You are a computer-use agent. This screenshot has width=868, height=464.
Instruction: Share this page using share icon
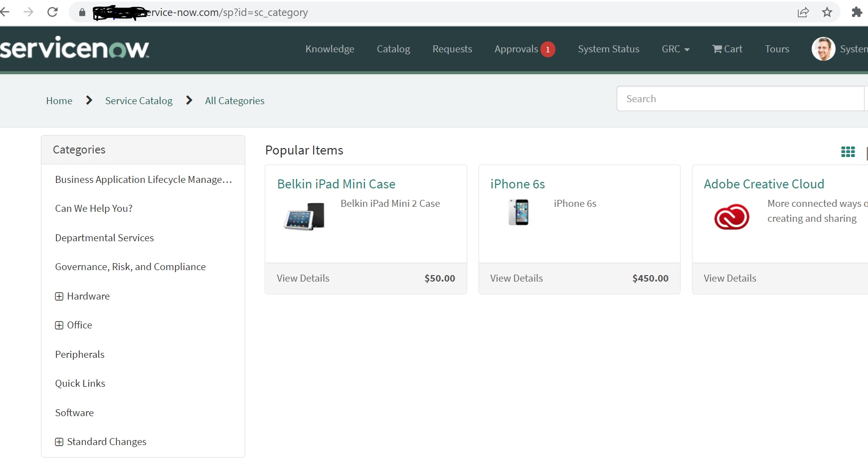pyautogui.click(x=803, y=12)
